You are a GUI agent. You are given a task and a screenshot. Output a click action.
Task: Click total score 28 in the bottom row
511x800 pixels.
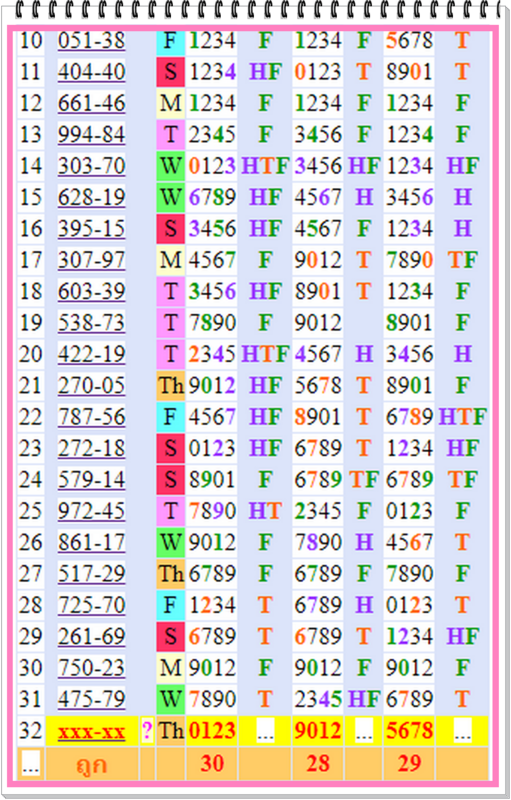pyautogui.click(x=318, y=764)
